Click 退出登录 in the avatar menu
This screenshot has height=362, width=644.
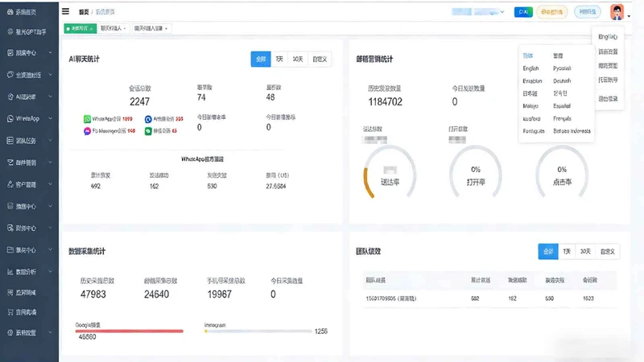[608, 99]
